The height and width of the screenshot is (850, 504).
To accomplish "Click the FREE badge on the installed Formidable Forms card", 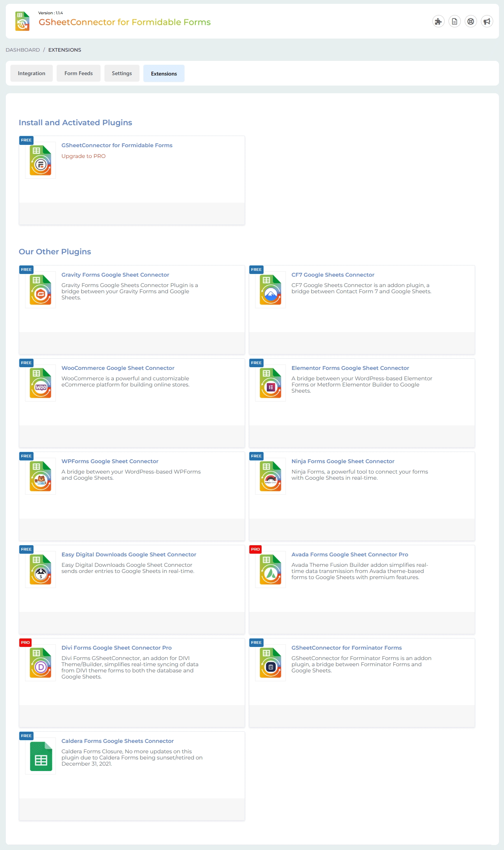I will pyautogui.click(x=26, y=140).
